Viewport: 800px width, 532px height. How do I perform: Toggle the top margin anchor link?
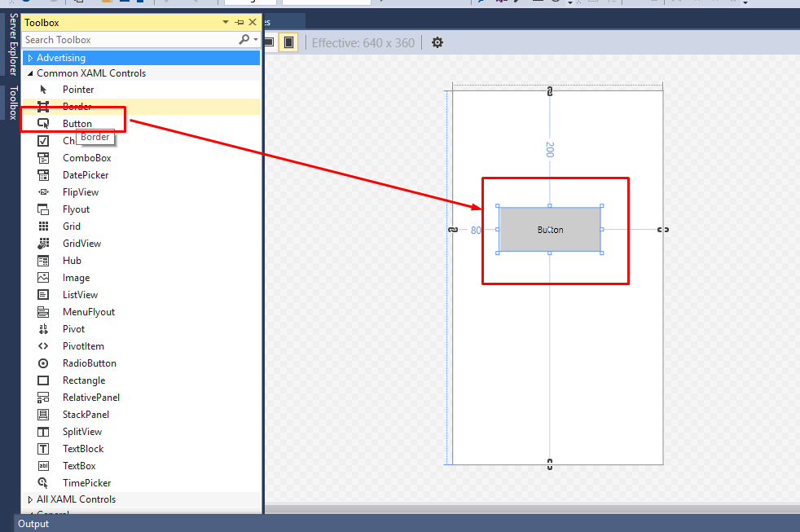click(549, 91)
